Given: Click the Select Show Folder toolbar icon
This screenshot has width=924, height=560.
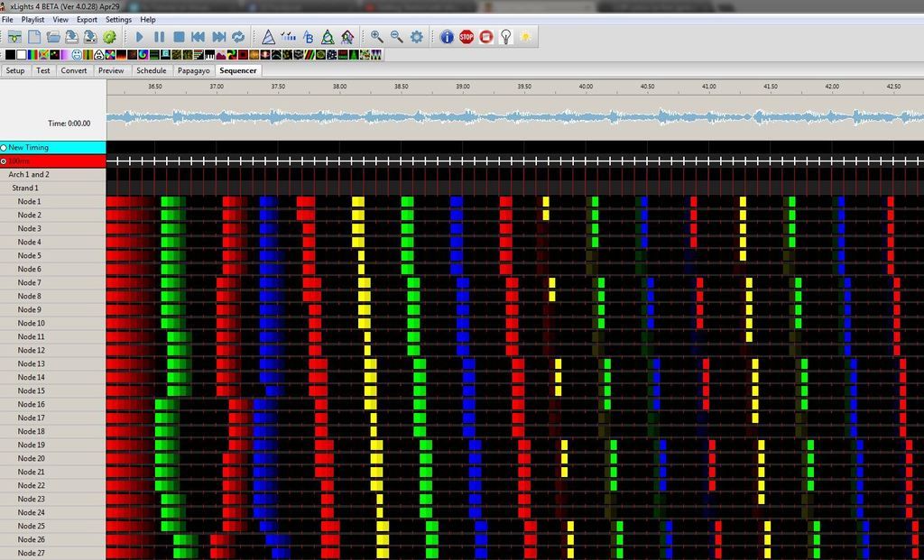Looking at the screenshot, I should [14, 37].
